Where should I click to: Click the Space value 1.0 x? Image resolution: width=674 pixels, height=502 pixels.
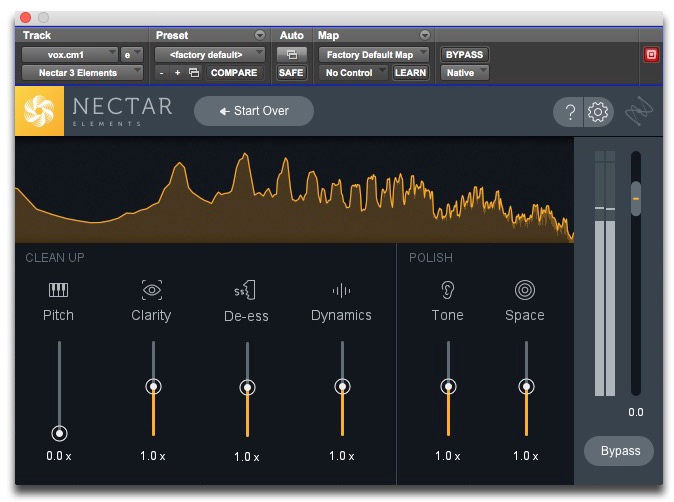526,456
